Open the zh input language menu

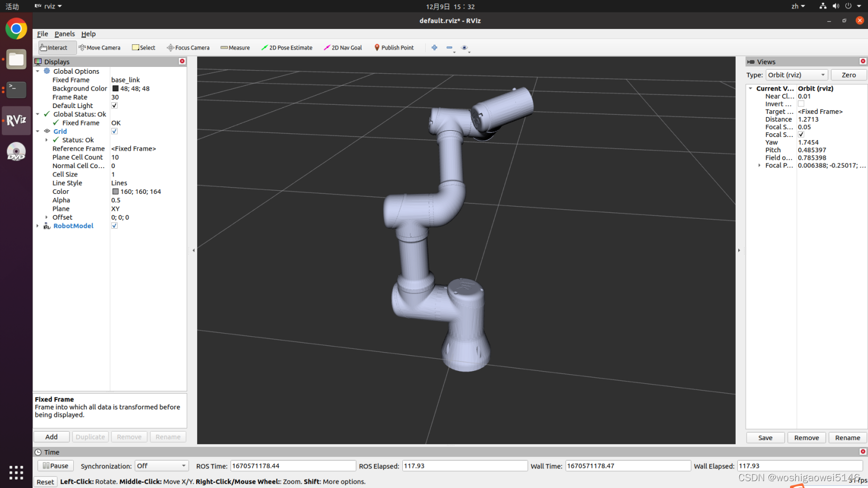798,6
